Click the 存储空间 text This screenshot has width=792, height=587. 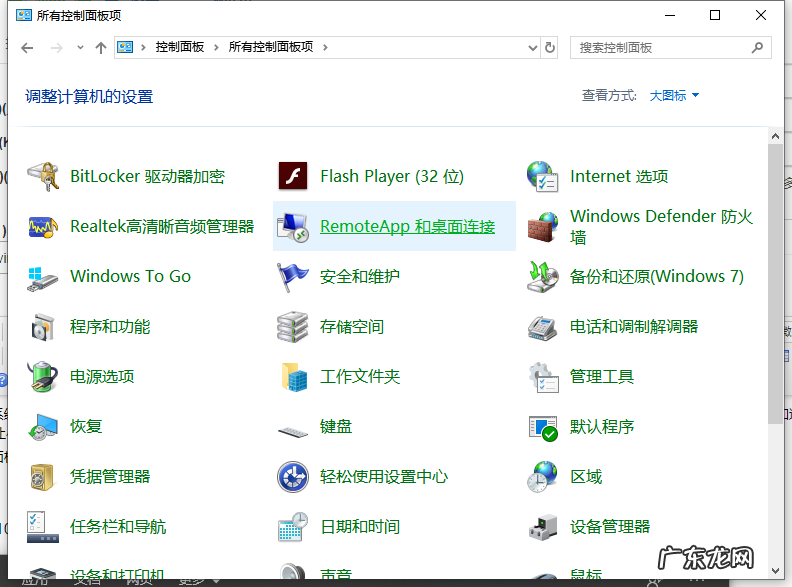[x=352, y=327]
